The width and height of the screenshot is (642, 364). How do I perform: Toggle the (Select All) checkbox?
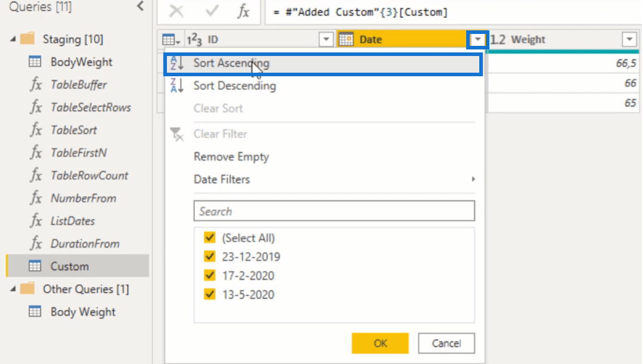click(210, 237)
